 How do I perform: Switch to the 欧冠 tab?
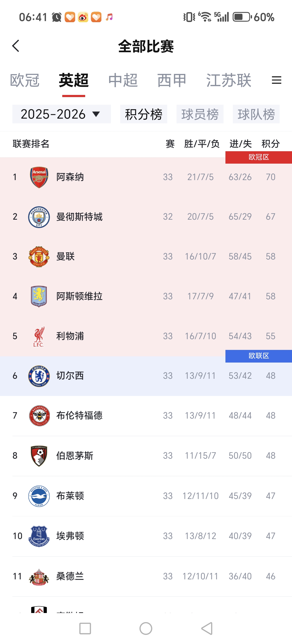[x=25, y=81]
